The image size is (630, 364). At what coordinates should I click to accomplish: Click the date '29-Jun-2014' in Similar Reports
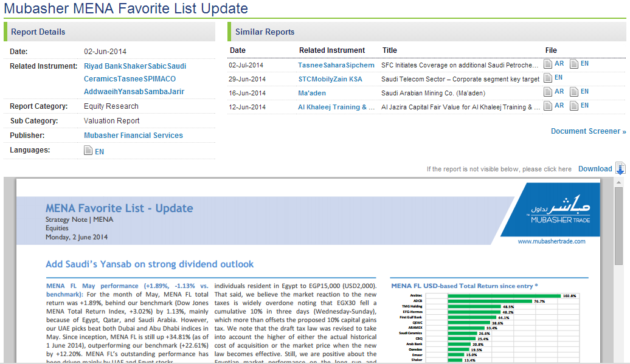coord(247,79)
